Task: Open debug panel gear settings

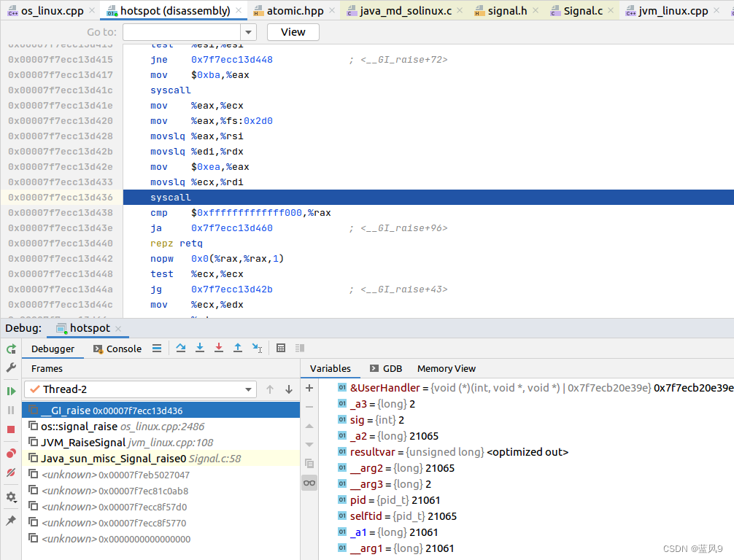Action: pos(11,497)
